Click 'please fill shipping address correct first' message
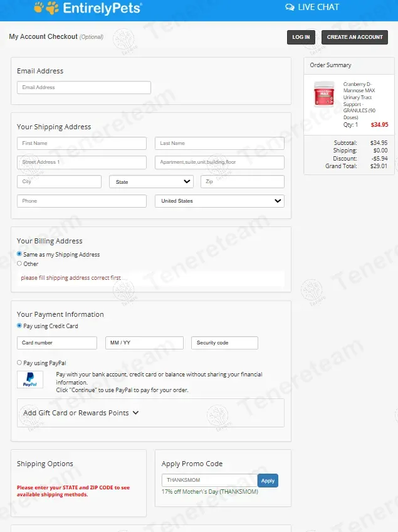 [71, 278]
